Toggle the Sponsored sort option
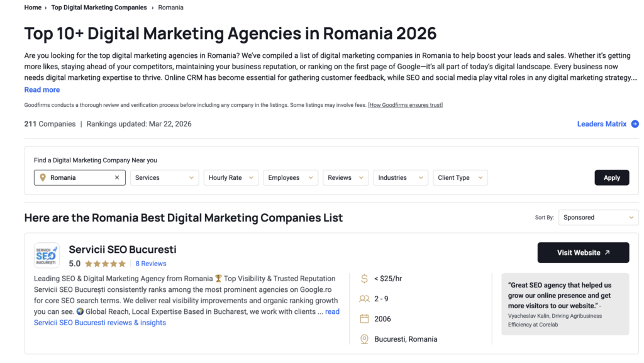The height and width of the screenshot is (363, 644). point(597,217)
